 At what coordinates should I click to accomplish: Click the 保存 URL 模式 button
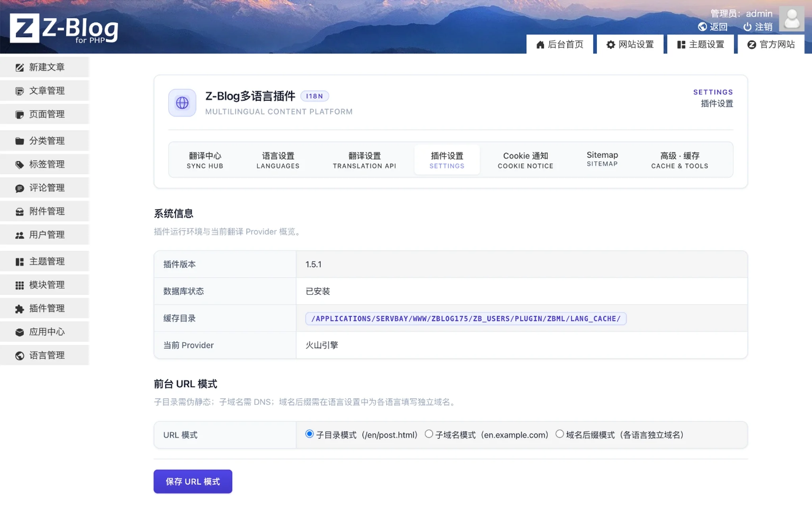193,481
